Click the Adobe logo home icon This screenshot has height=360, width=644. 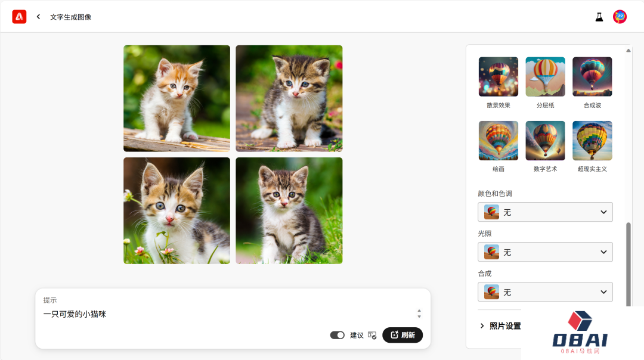pyautogui.click(x=19, y=17)
